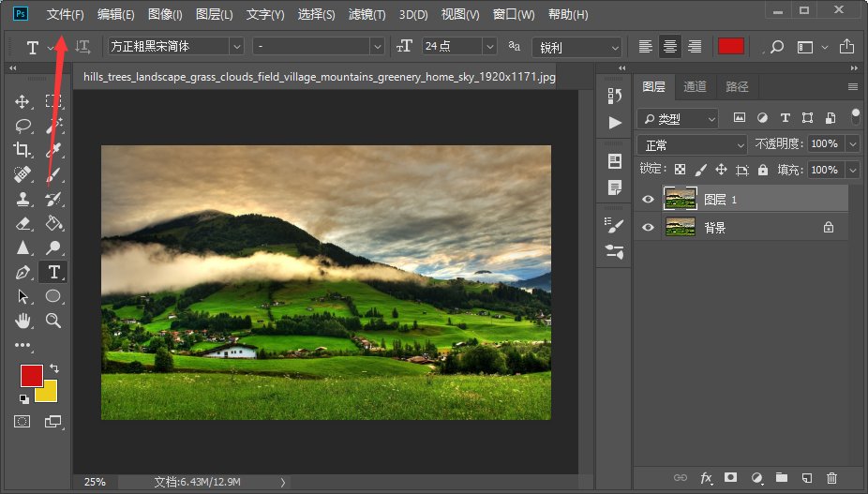Select the Zoom tool in toolbar

click(53, 321)
